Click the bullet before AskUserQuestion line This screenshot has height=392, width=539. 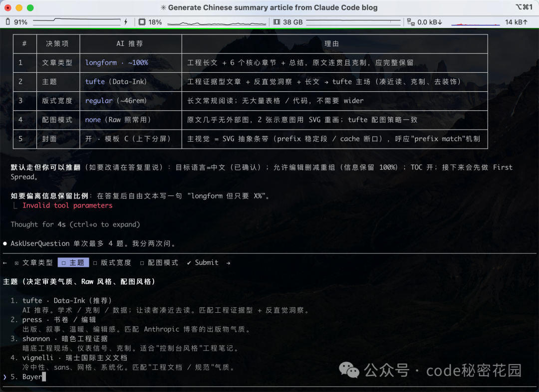[x=5, y=243]
